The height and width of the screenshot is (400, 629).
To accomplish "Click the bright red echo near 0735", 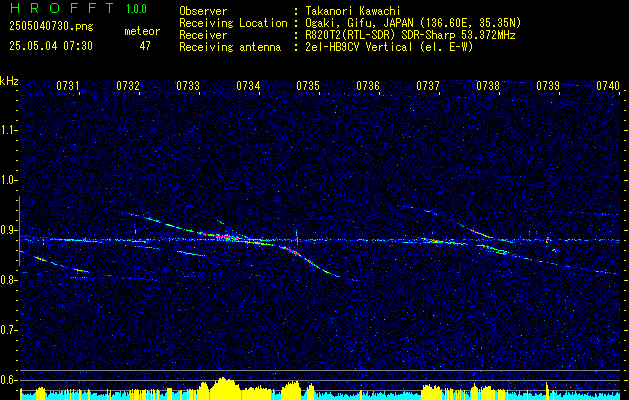I will pyautogui.click(x=293, y=252).
